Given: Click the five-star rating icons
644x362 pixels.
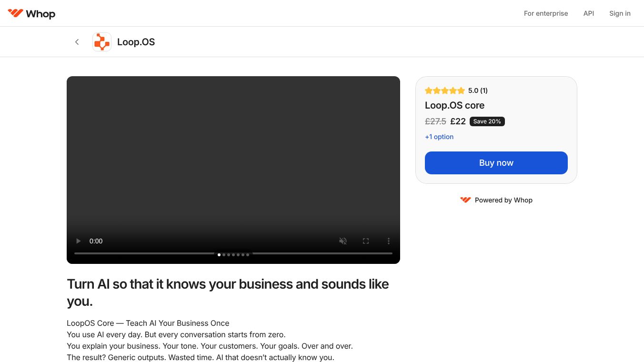Looking at the screenshot, I should [445, 90].
